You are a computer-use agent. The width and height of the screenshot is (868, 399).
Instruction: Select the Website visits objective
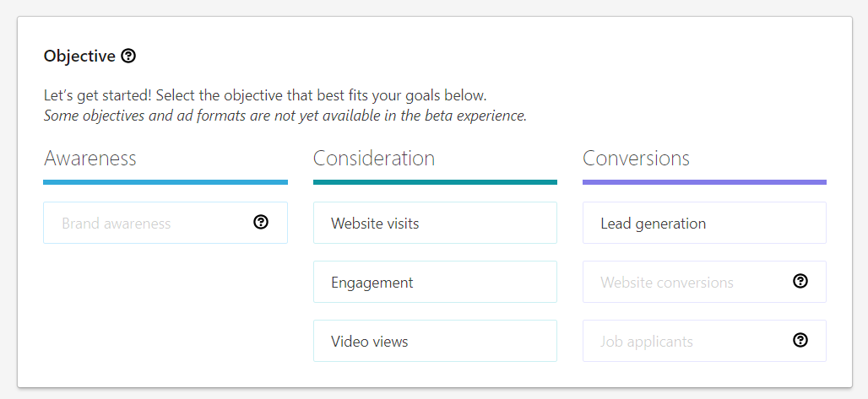tap(435, 223)
